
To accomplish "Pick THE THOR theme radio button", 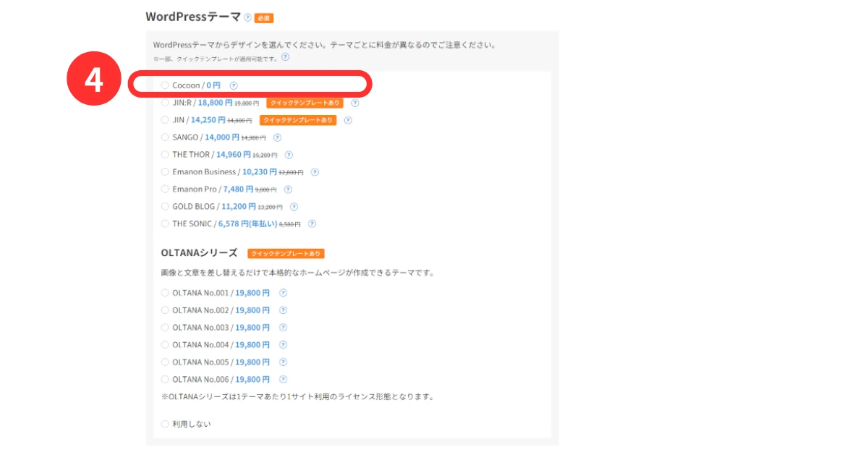I will [165, 155].
